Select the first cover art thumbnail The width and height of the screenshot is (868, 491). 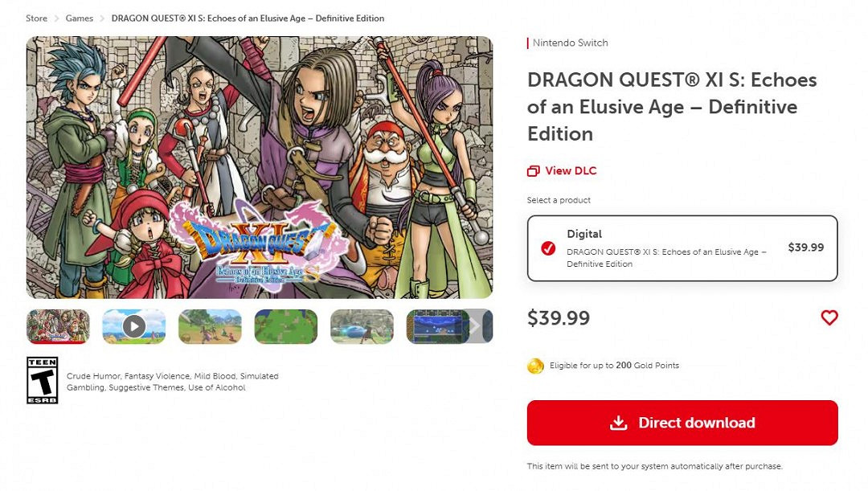pos(58,326)
